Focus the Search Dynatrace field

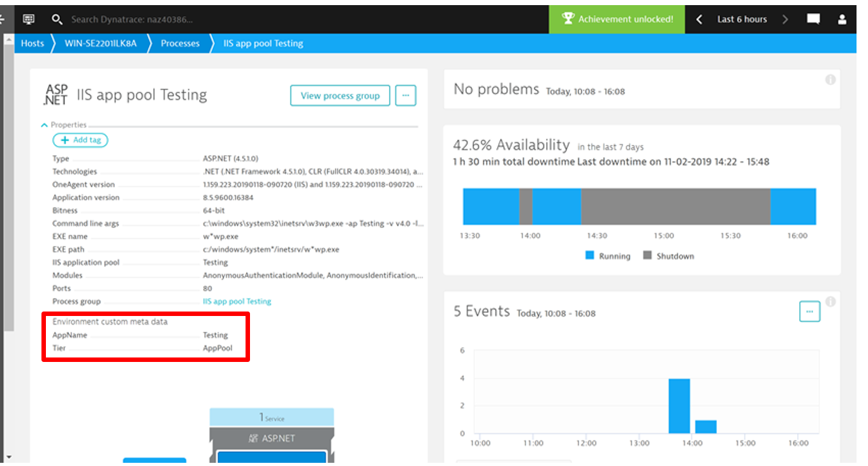[132, 20]
